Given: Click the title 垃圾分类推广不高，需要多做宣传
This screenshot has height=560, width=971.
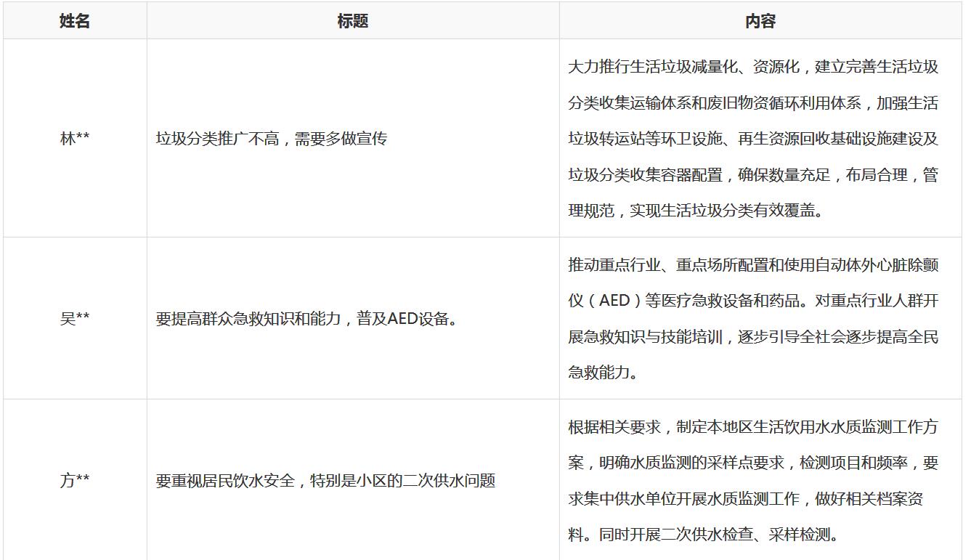Looking at the screenshot, I should click(271, 139).
